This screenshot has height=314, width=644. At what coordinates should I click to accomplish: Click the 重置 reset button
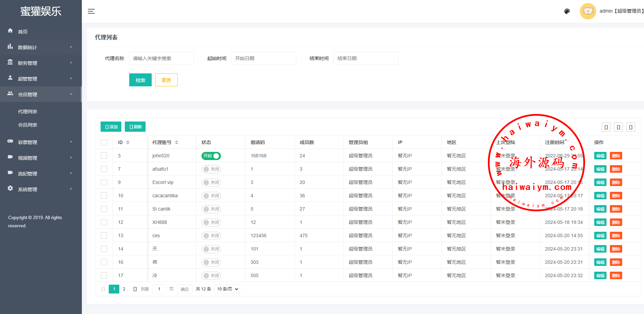coord(166,80)
